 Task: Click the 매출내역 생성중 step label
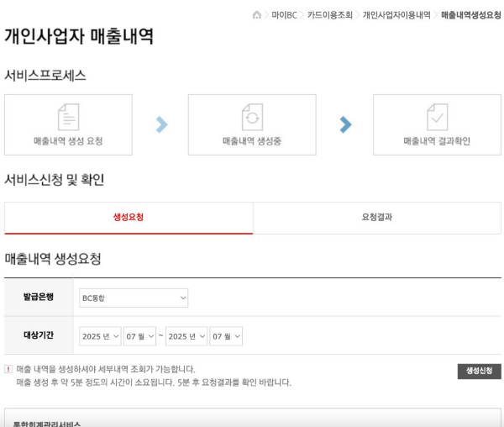click(x=252, y=141)
